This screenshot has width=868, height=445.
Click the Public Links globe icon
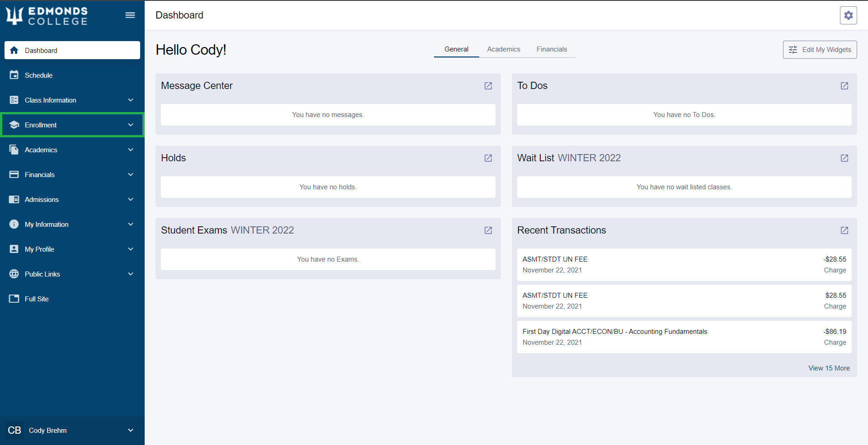(x=14, y=274)
